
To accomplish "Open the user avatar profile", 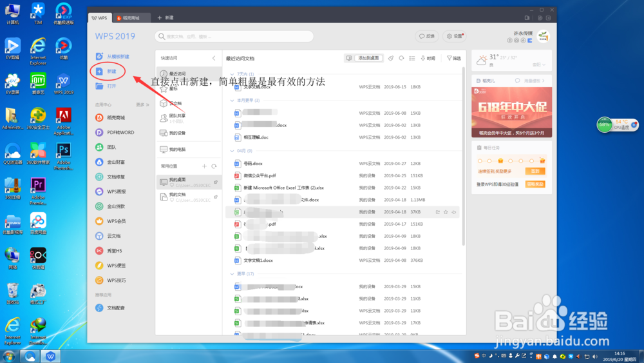I will (x=543, y=37).
